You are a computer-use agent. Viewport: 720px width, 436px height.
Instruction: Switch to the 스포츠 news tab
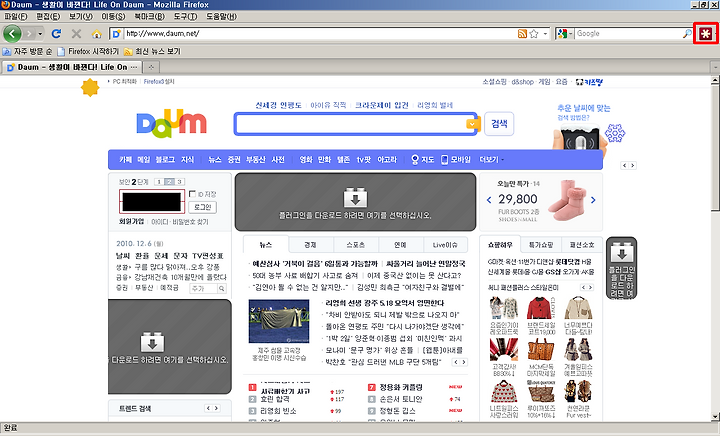(355, 245)
